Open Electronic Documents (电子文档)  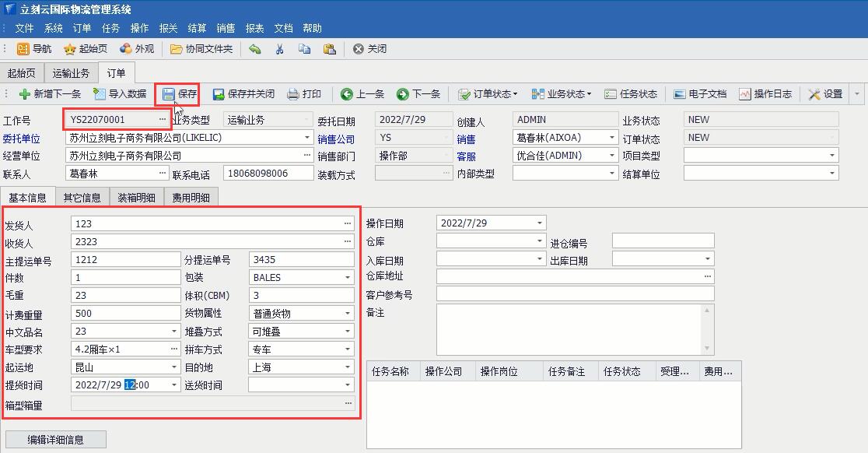tap(680, 94)
